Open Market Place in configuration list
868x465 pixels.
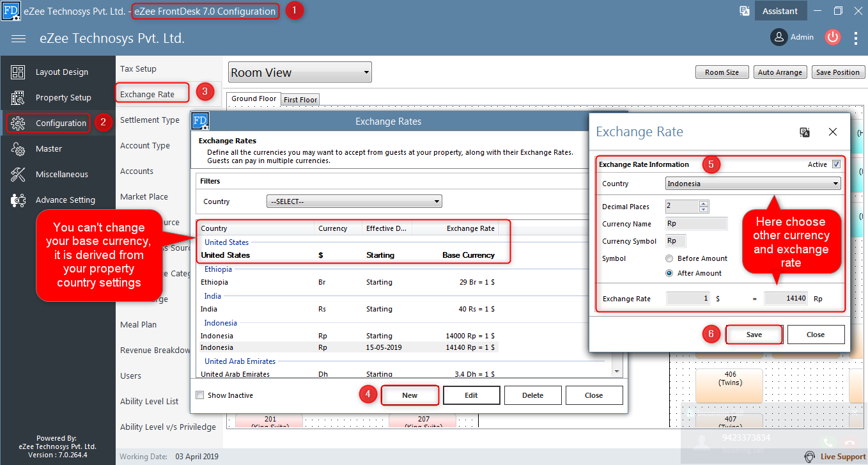[144, 197]
